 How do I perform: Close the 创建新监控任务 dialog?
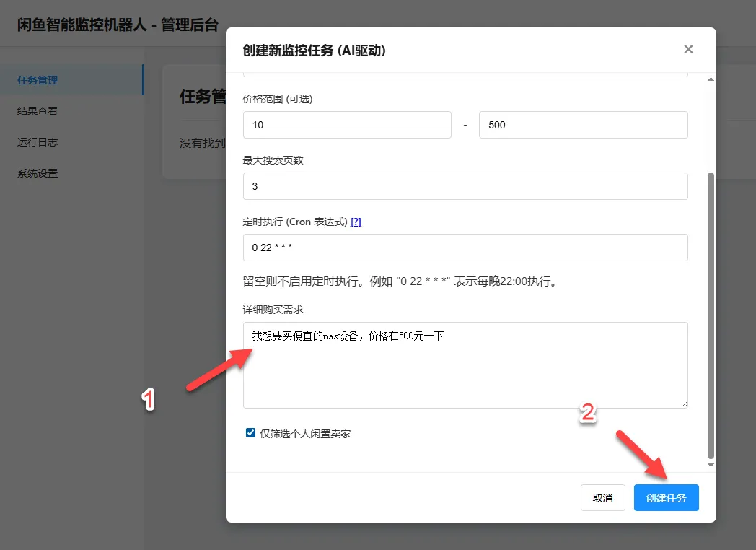(688, 49)
